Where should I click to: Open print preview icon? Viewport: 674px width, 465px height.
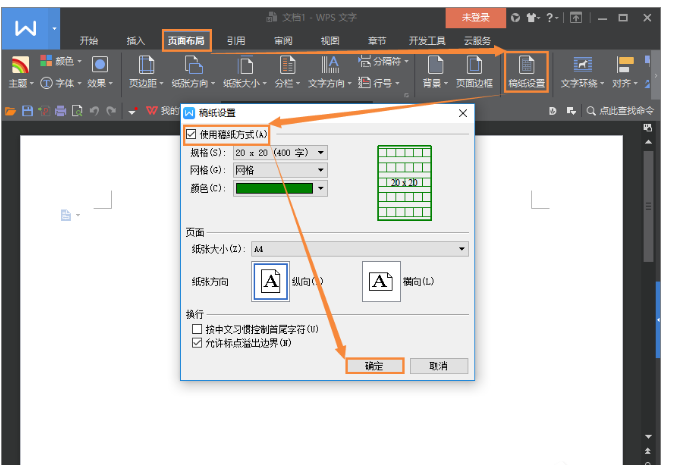[77, 111]
